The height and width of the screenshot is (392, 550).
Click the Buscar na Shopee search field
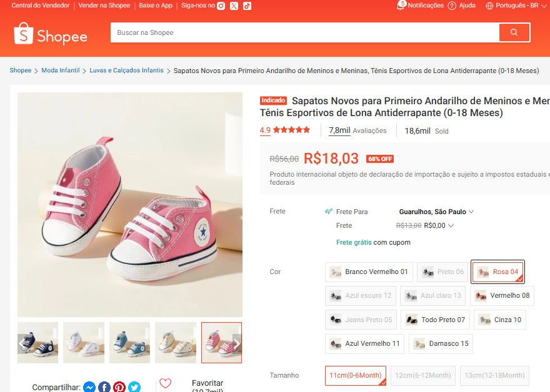coord(304,32)
